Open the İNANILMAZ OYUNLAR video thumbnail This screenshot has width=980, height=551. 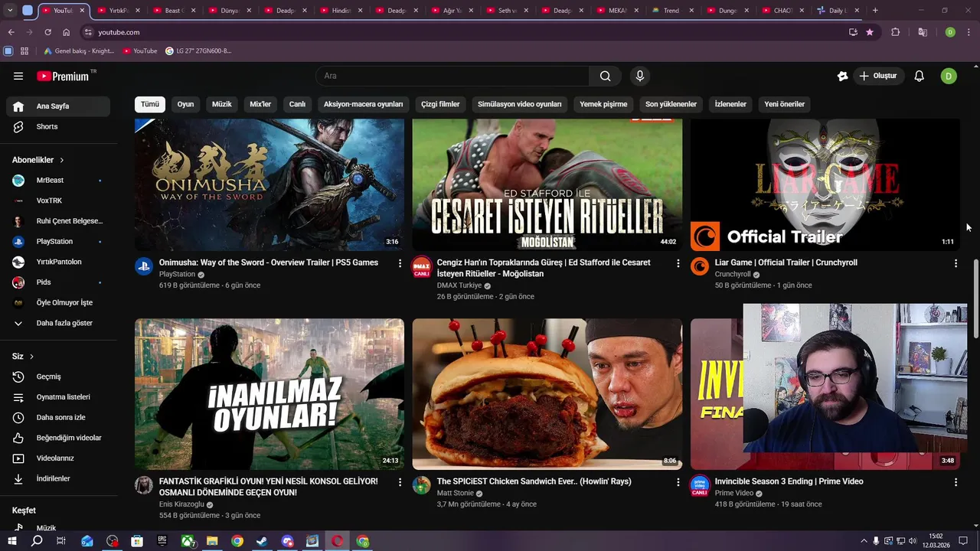[269, 393]
